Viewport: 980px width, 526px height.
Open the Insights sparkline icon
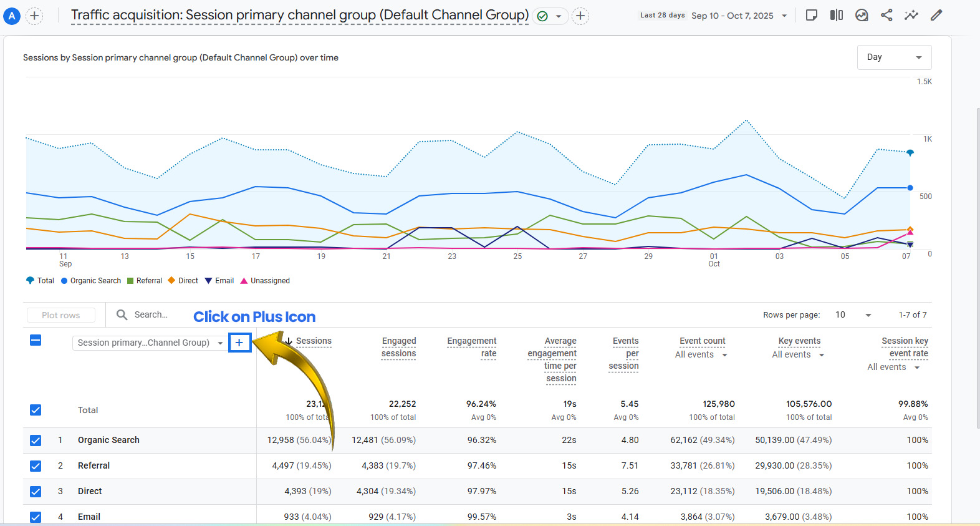point(911,15)
